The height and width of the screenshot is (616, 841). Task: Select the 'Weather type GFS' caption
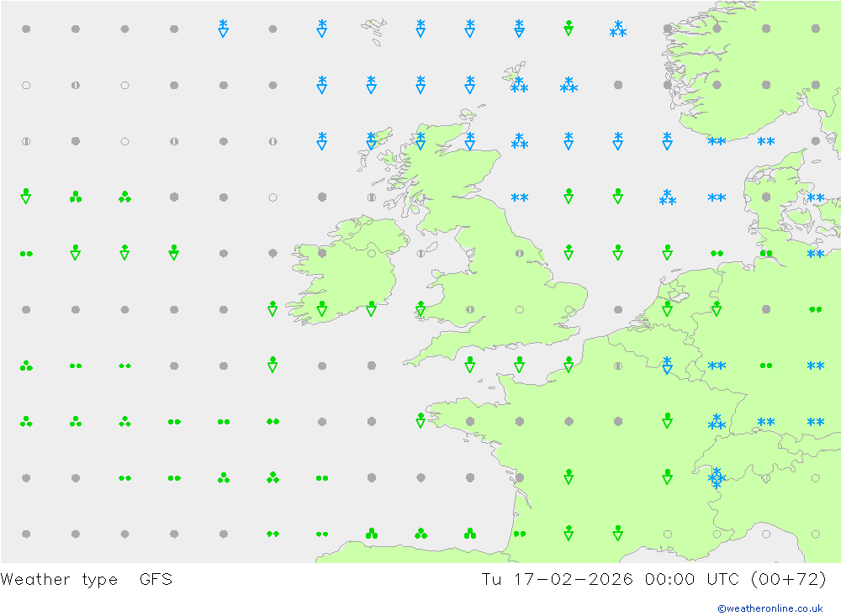coord(87,580)
